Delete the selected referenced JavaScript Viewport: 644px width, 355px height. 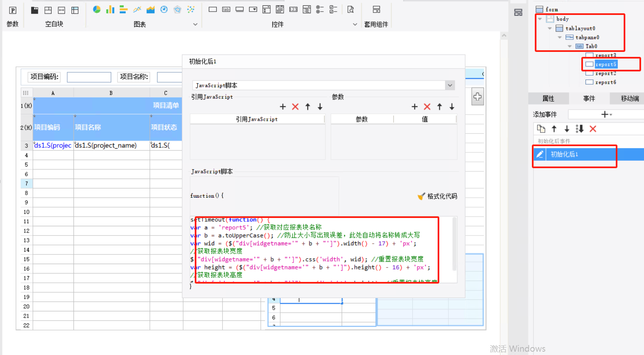click(295, 107)
